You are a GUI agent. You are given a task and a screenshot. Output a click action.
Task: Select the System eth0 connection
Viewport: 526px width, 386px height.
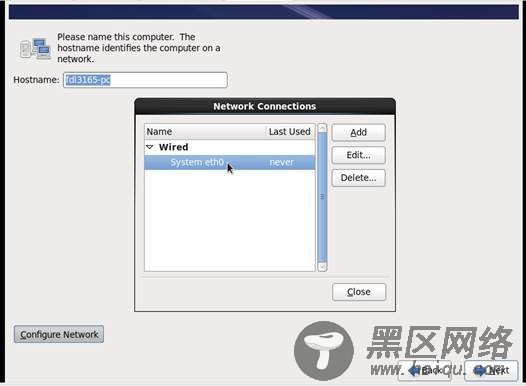pos(229,162)
